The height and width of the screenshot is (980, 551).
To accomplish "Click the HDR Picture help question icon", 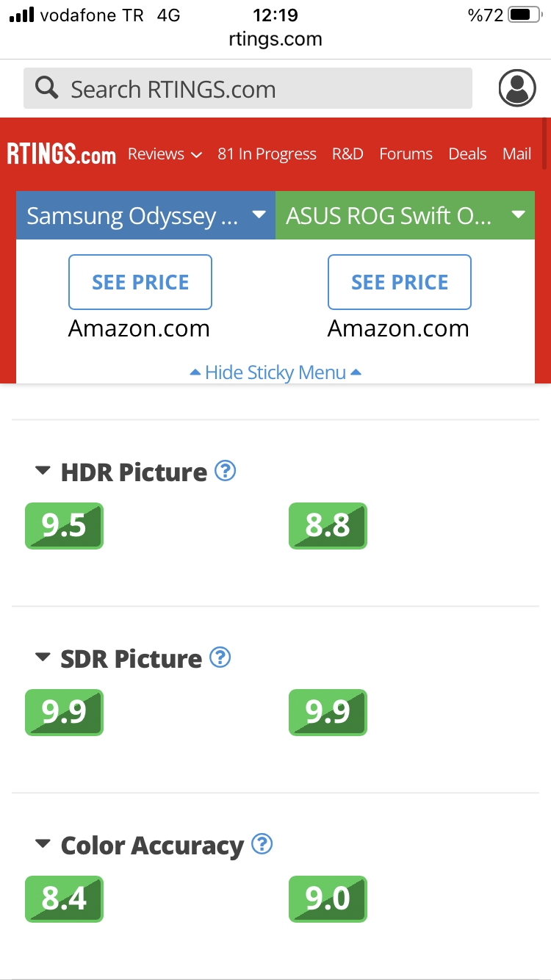I will pyautogui.click(x=226, y=470).
